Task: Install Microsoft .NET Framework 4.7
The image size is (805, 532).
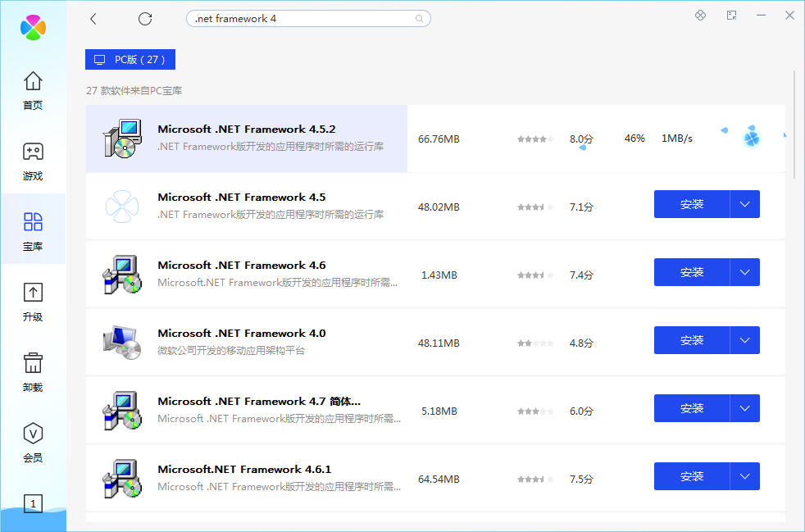Action: click(692, 408)
